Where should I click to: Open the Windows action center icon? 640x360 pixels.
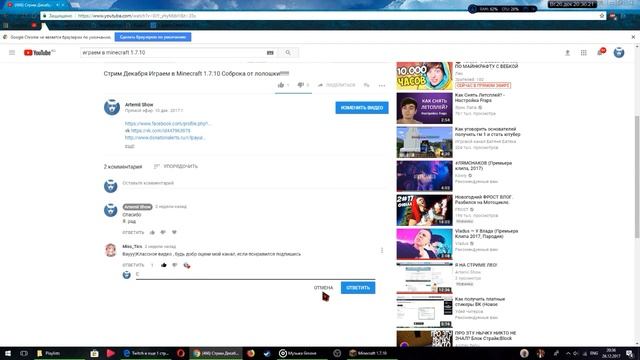point(629,353)
